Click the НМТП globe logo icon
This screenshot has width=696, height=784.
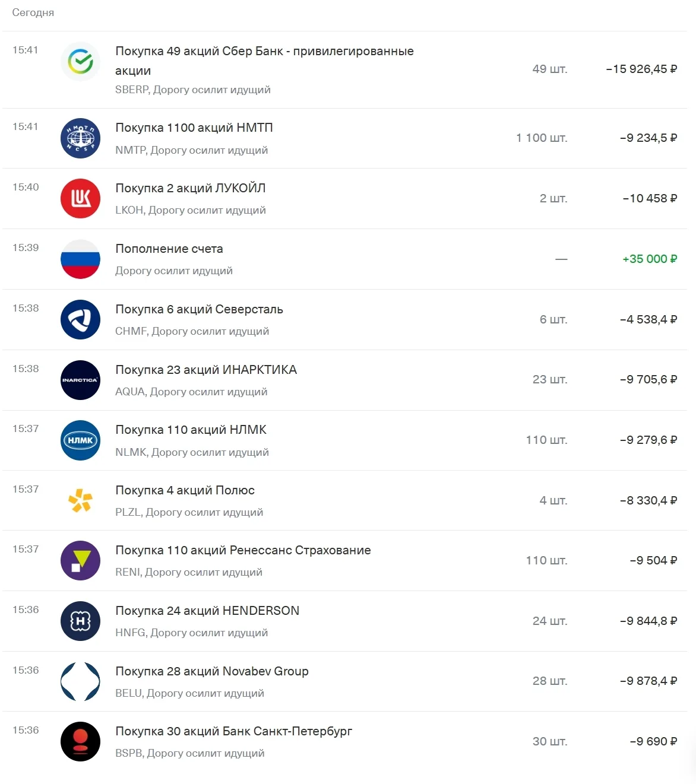(x=80, y=138)
